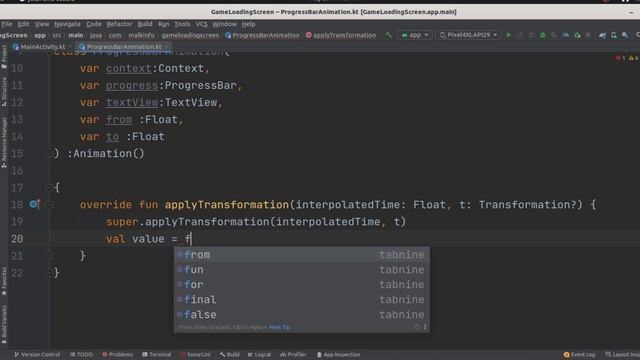Image resolution: width=640 pixels, height=360 pixels.
Task: Open the Help menu
Action: [248, 24]
